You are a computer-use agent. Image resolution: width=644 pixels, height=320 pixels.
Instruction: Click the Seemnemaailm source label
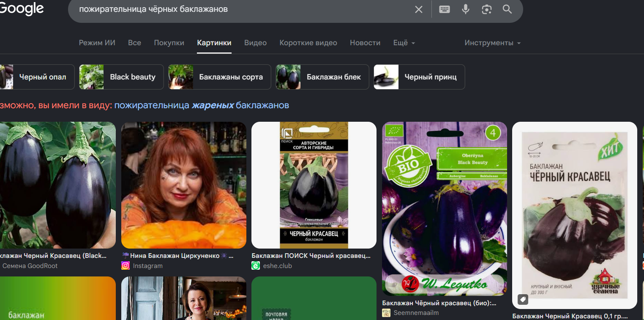[x=416, y=313]
